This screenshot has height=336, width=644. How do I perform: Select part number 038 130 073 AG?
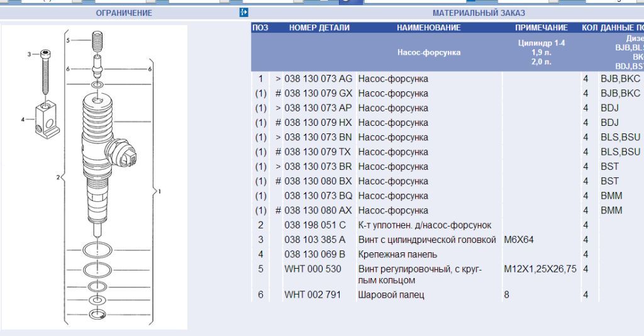click(318, 79)
